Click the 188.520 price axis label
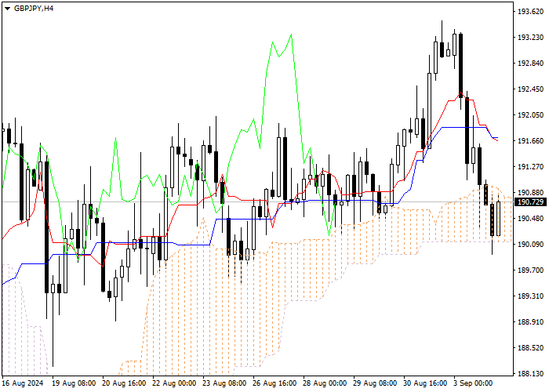The height and width of the screenshot is (392, 549). pos(530,348)
